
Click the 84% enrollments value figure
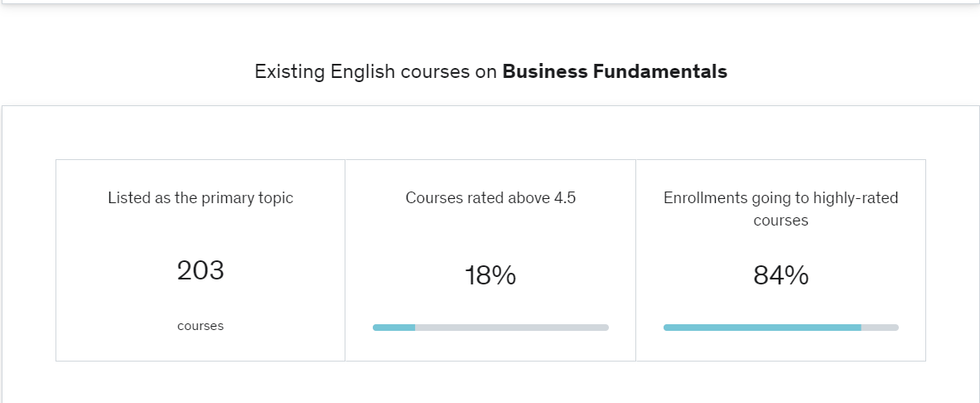tap(781, 275)
